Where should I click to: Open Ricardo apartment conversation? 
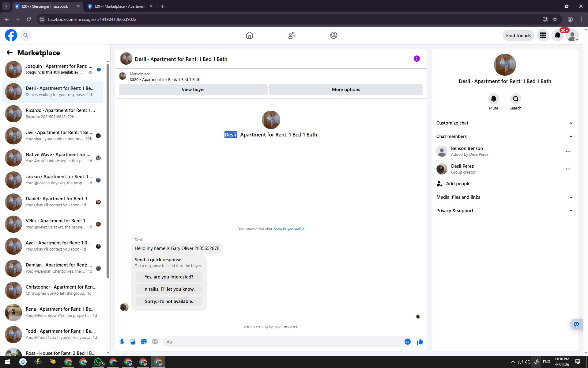click(53, 113)
